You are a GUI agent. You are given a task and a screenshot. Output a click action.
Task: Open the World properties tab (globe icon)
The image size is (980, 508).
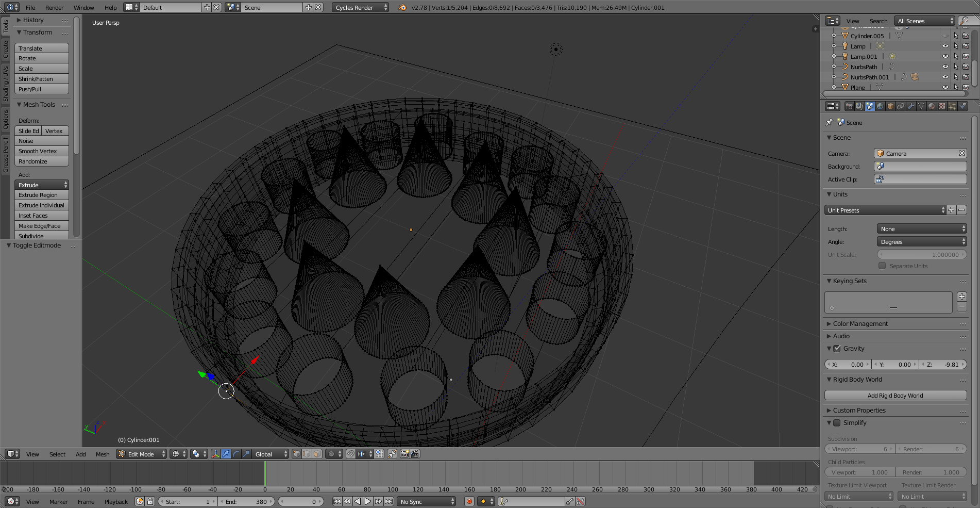880,106
